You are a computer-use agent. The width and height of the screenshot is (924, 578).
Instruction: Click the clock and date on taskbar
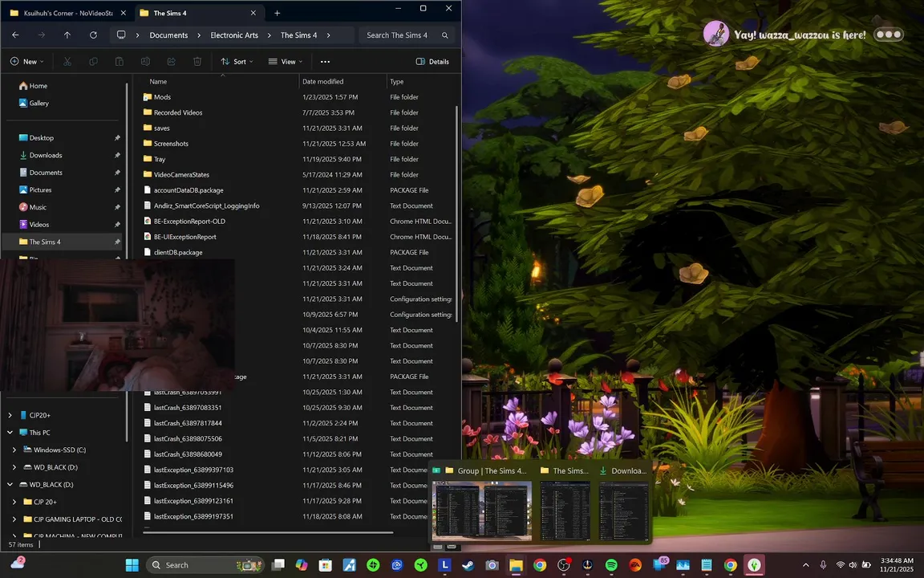[896, 565]
